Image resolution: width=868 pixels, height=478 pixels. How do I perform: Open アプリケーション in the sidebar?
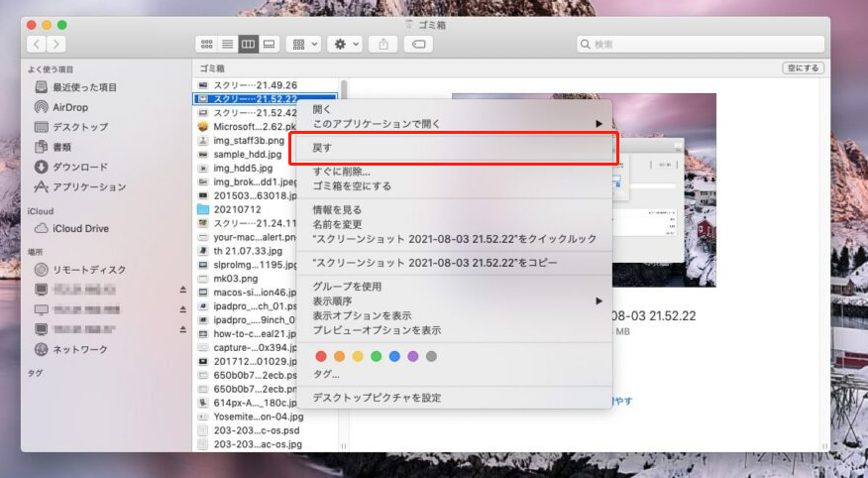coord(80,187)
